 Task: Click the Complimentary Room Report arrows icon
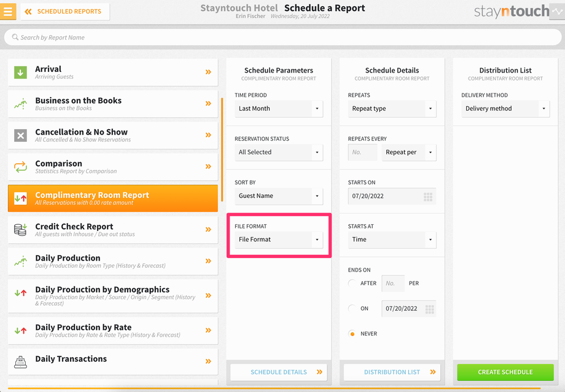pos(20,198)
